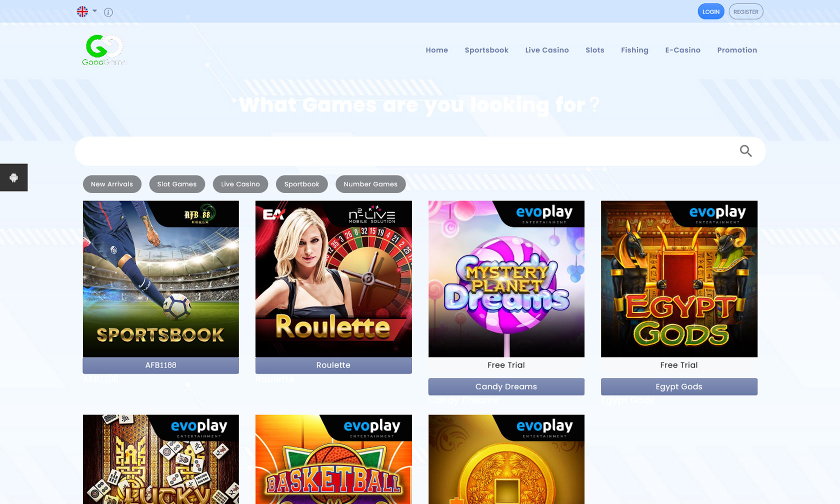Select the Number Games filter
The width and height of the screenshot is (840, 504).
370,184
